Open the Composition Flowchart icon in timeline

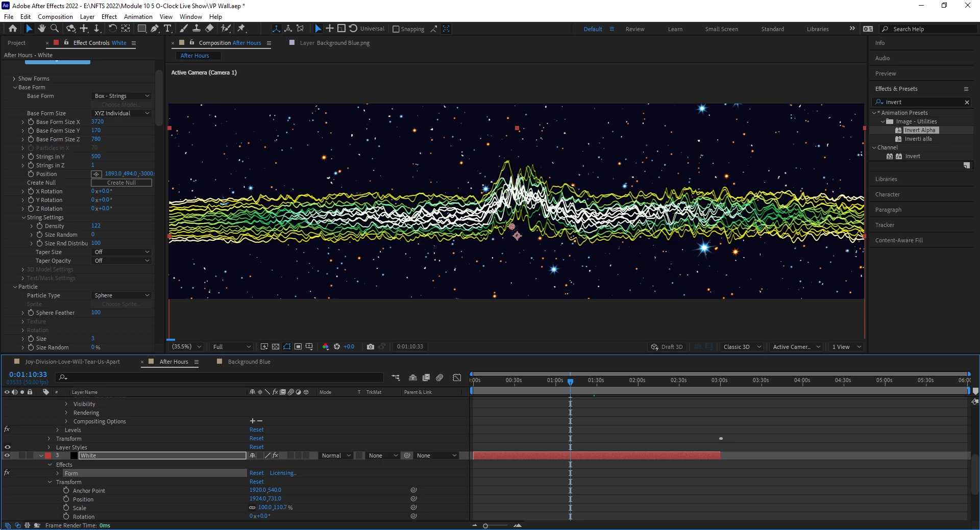tap(396, 377)
